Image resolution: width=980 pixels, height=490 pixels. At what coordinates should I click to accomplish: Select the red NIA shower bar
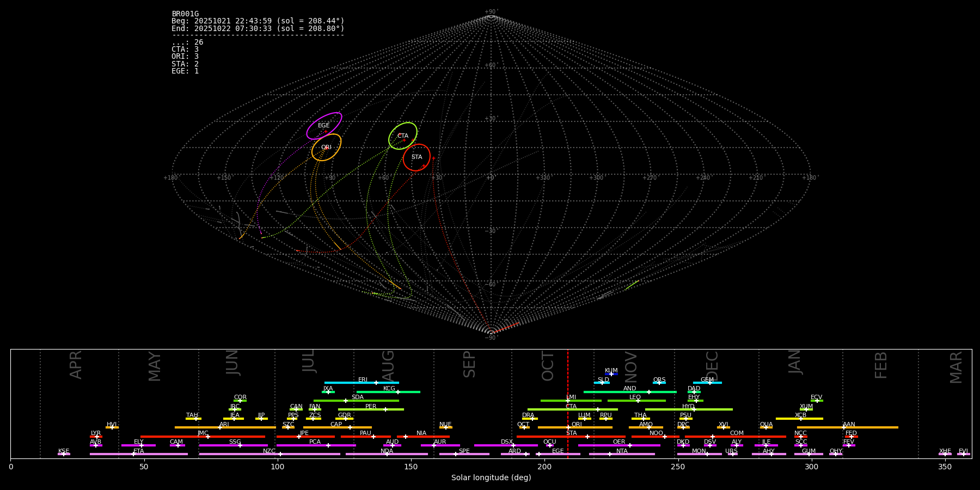click(x=421, y=437)
